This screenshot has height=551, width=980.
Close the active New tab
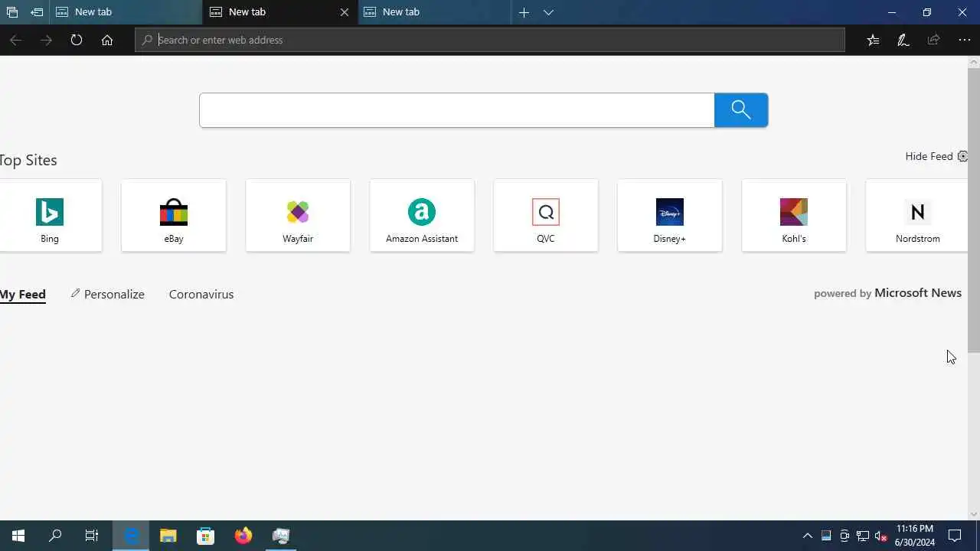(345, 12)
